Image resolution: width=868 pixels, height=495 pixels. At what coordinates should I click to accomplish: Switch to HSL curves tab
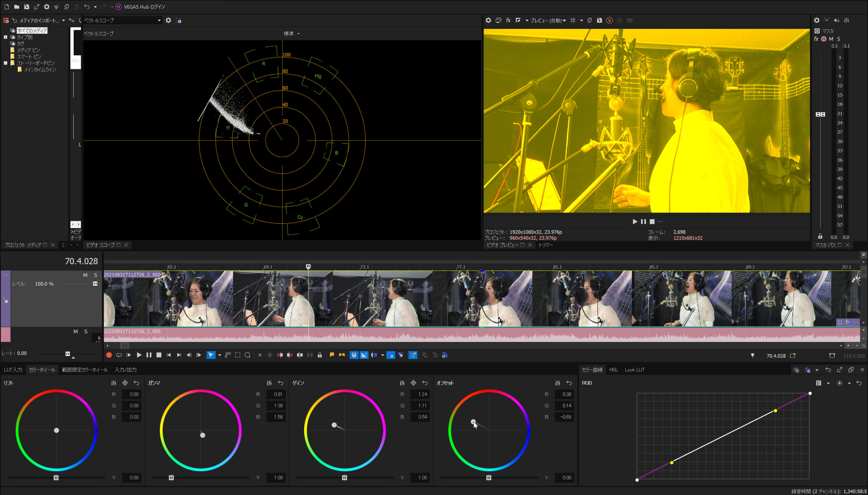point(613,369)
